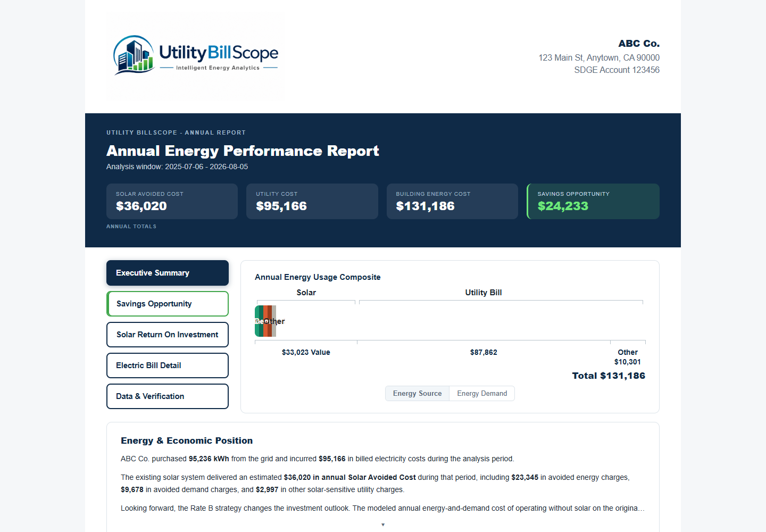Image resolution: width=766 pixels, height=532 pixels.
Task: Click the "Energy & Economic Position" heading
Action: pyautogui.click(x=187, y=440)
